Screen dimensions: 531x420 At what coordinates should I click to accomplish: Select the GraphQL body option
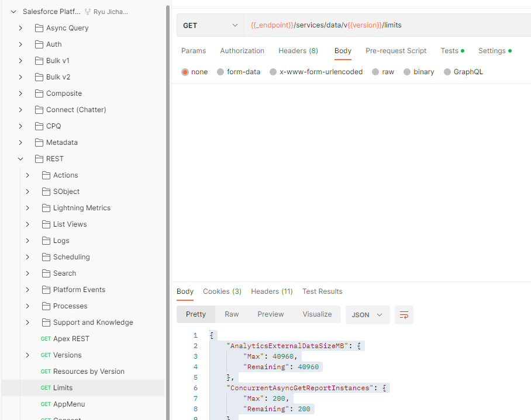(447, 72)
